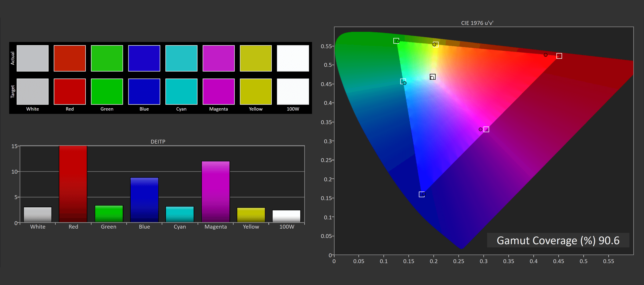Click the Actual White gray swatch
This screenshot has height=285, width=644.
(x=32, y=58)
